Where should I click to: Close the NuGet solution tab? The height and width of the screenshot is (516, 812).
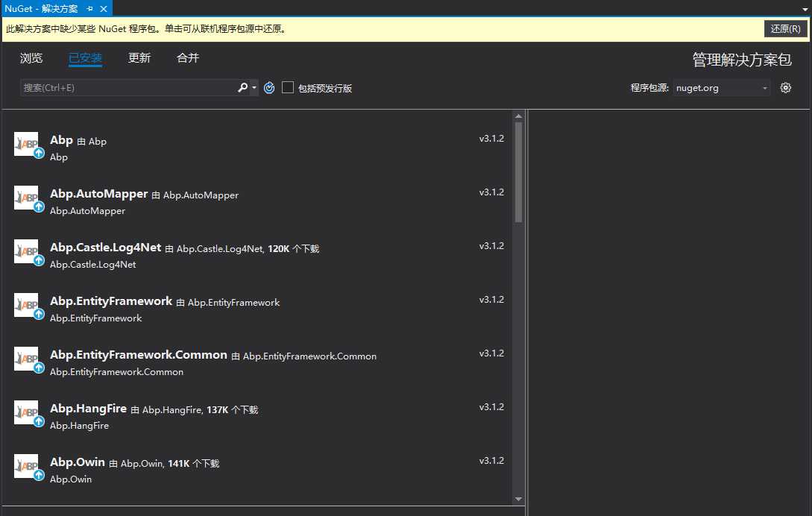pyautogui.click(x=104, y=9)
